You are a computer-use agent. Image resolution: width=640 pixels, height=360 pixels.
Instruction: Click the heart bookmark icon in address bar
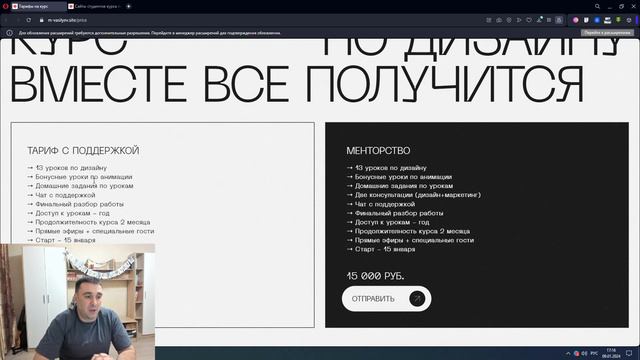pyautogui.click(x=529, y=20)
